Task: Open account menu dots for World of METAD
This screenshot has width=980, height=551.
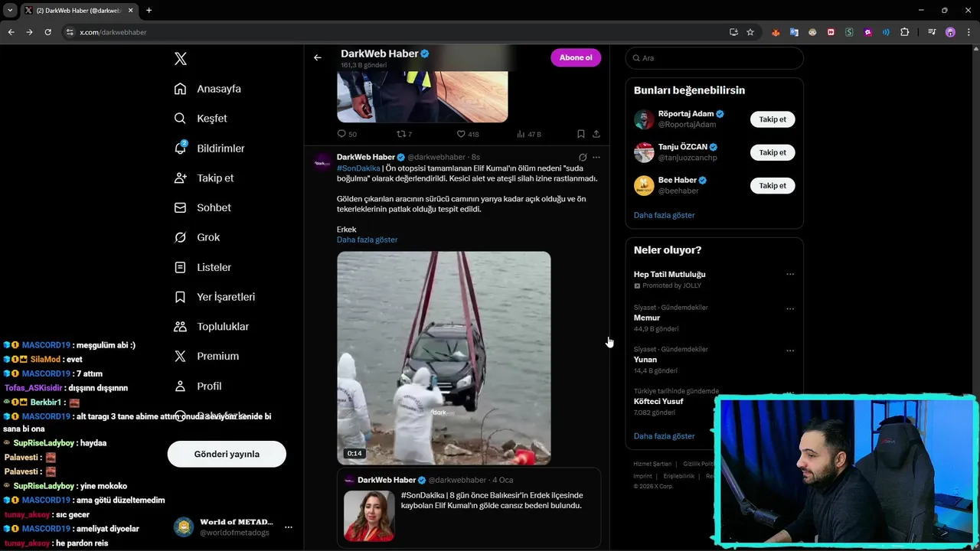Action: tap(289, 527)
